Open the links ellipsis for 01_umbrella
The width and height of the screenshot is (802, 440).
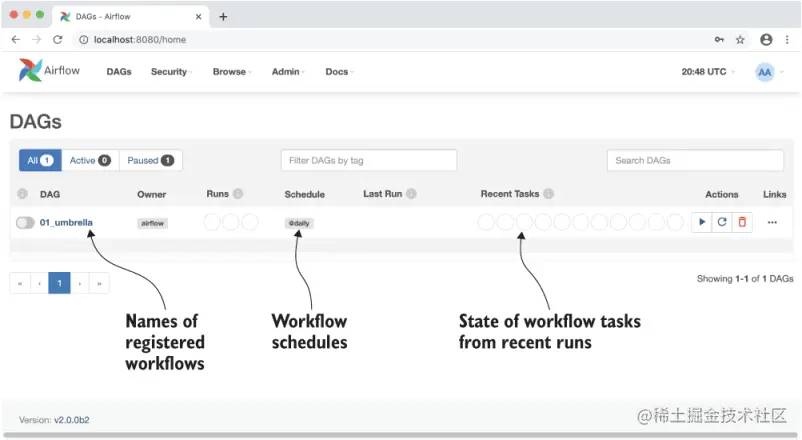(x=772, y=222)
